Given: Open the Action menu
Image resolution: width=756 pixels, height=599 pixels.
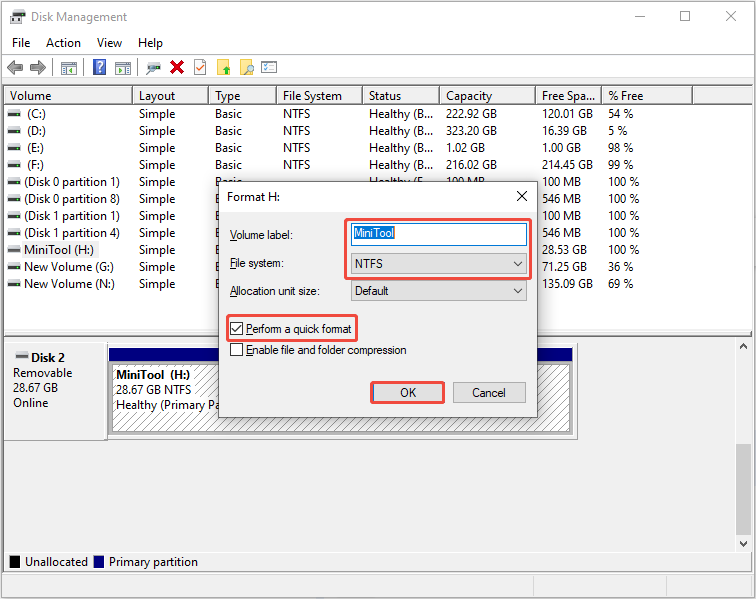Looking at the screenshot, I should point(63,43).
